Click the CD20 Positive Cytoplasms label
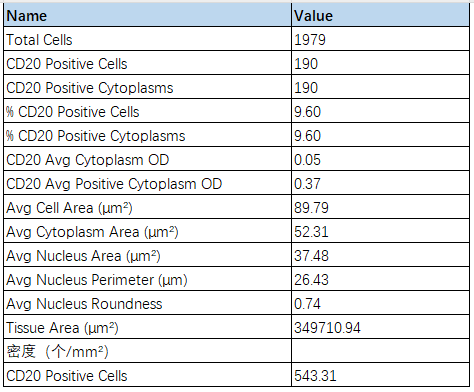Screen dimensions: 474x392 tap(90, 88)
